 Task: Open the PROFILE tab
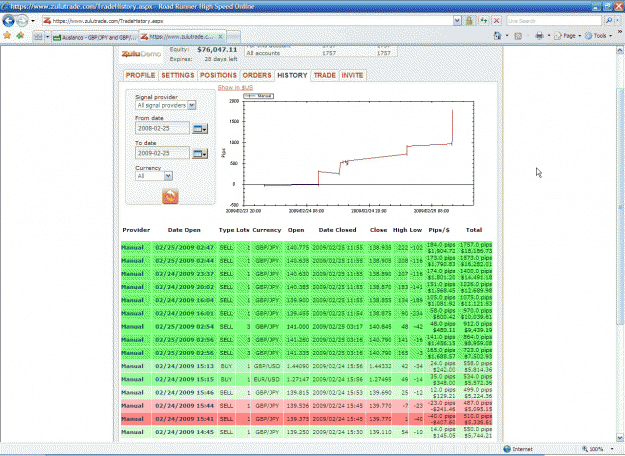point(140,75)
